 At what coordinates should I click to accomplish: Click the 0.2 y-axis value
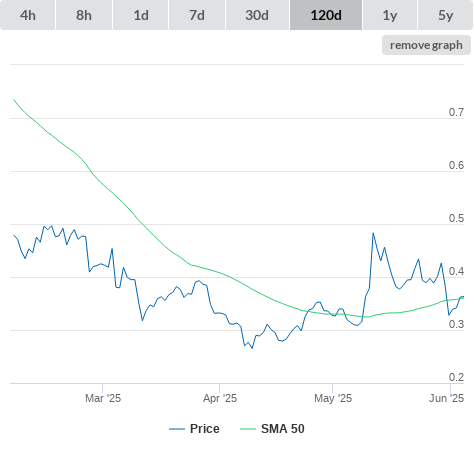click(456, 377)
